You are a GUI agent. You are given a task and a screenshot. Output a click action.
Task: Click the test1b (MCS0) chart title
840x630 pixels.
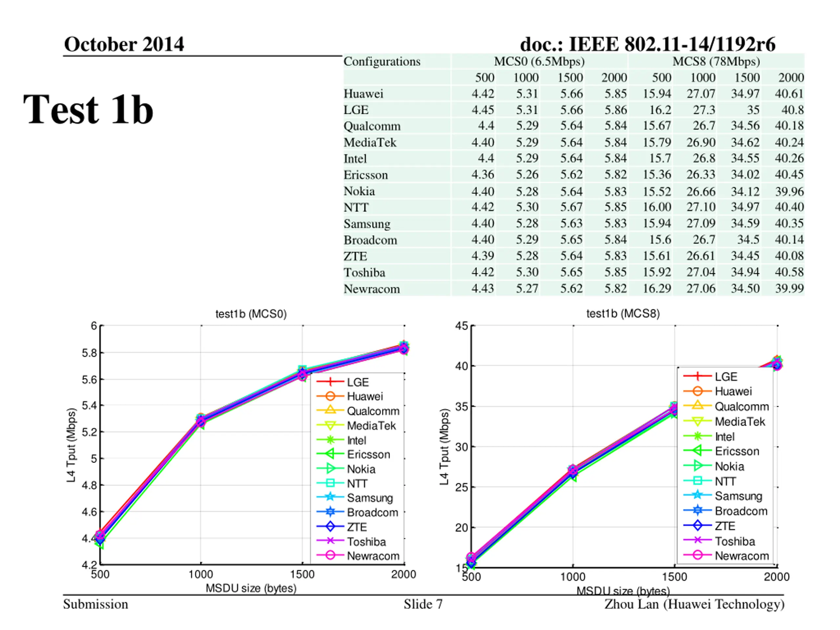(x=251, y=314)
